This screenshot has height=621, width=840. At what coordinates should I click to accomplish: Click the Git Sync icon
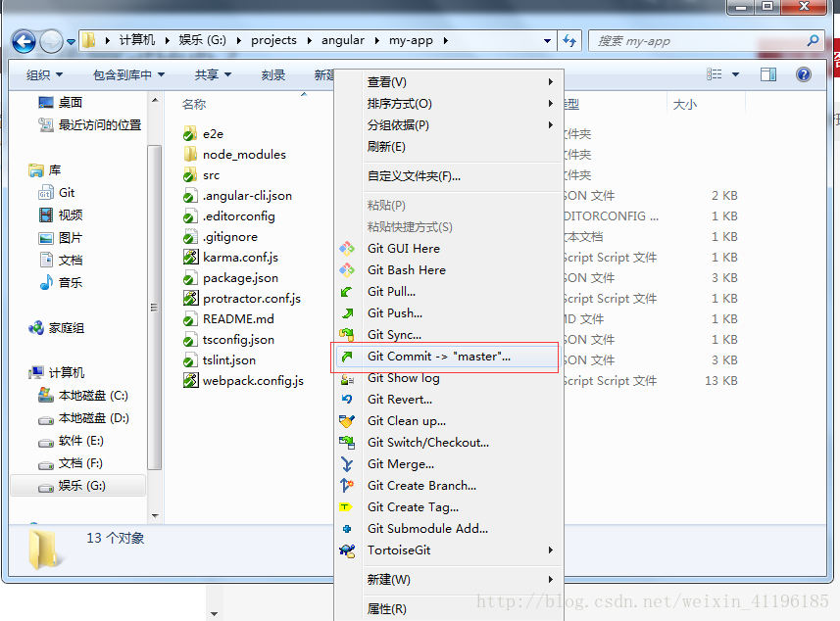coord(347,335)
